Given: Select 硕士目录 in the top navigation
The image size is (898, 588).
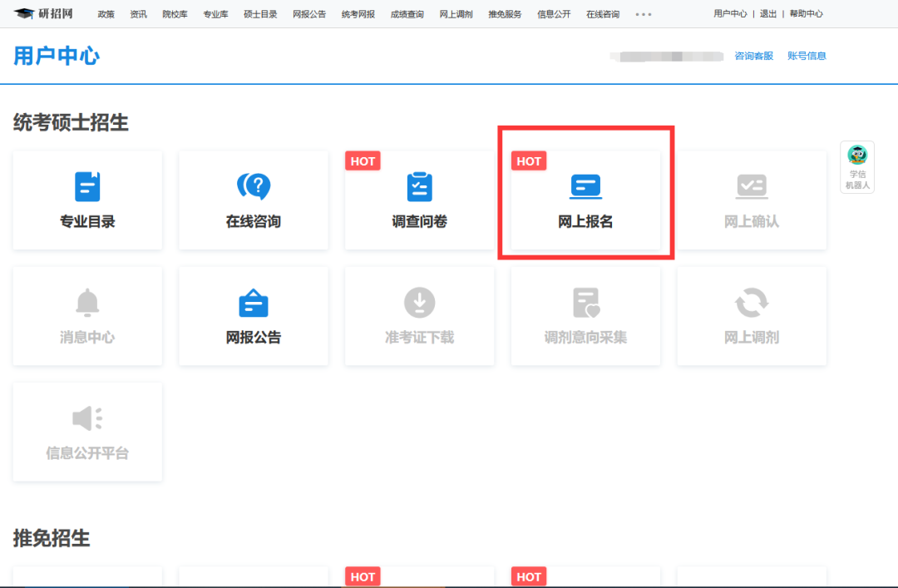Looking at the screenshot, I should tap(259, 13).
